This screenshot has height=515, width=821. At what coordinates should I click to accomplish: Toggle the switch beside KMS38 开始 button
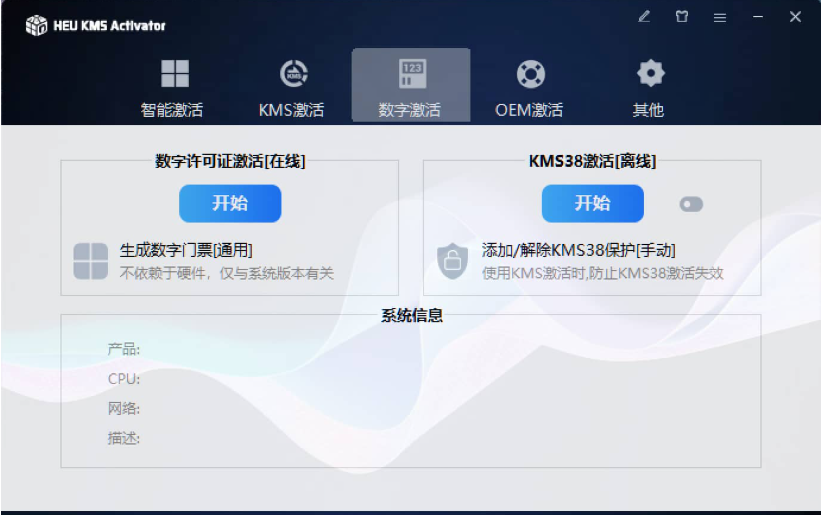coord(691,204)
